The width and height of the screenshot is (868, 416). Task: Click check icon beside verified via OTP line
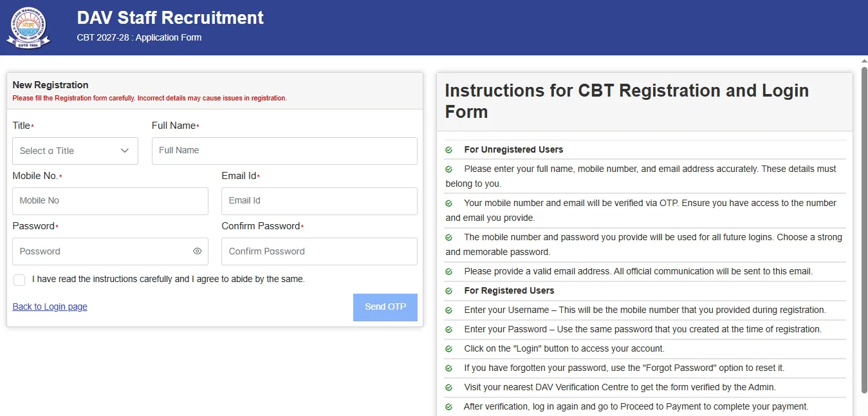coord(449,203)
